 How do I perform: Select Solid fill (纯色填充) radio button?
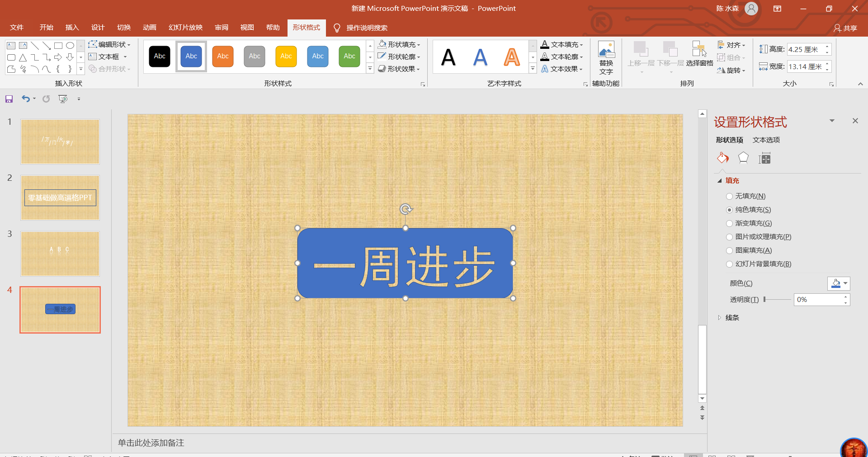pos(729,210)
